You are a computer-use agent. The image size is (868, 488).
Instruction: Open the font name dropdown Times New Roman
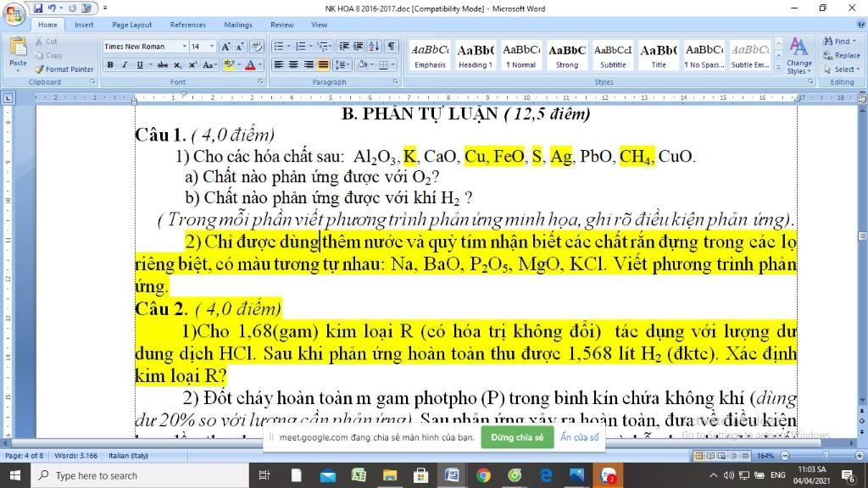click(x=184, y=47)
